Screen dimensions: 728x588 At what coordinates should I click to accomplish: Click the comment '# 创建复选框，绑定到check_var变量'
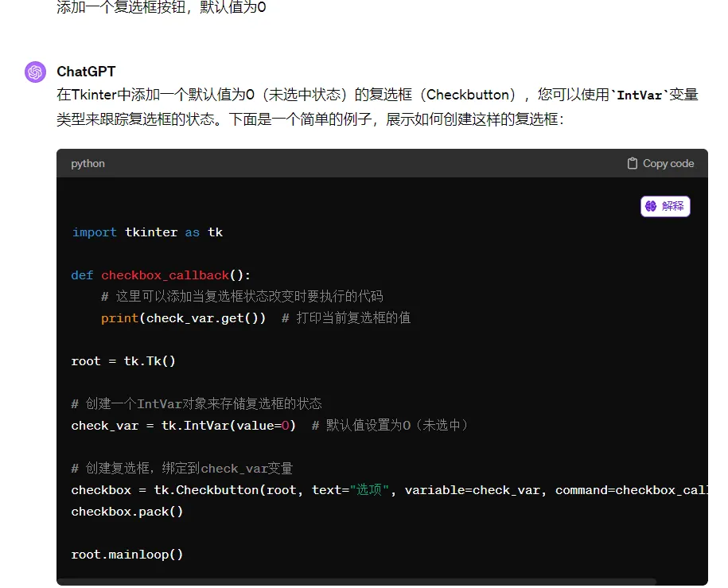click(182, 468)
